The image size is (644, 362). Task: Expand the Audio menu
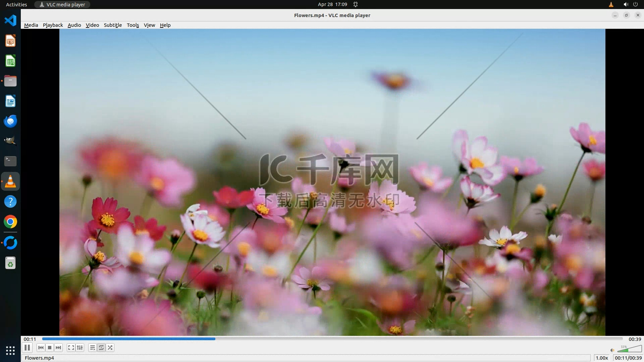click(74, 25)
